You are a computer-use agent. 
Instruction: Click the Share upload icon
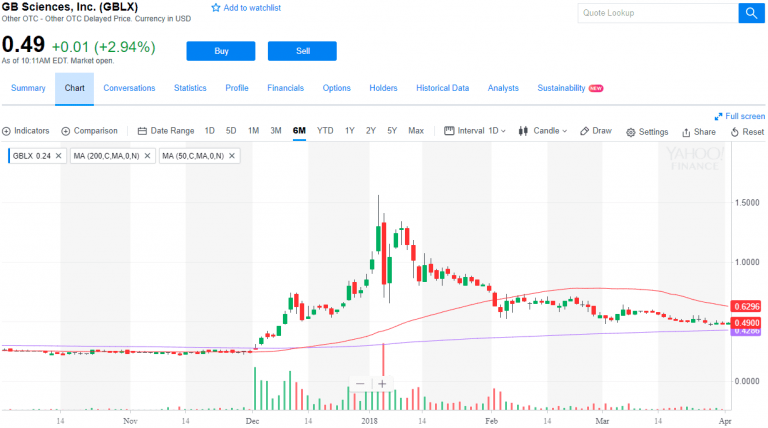(686, 132)
